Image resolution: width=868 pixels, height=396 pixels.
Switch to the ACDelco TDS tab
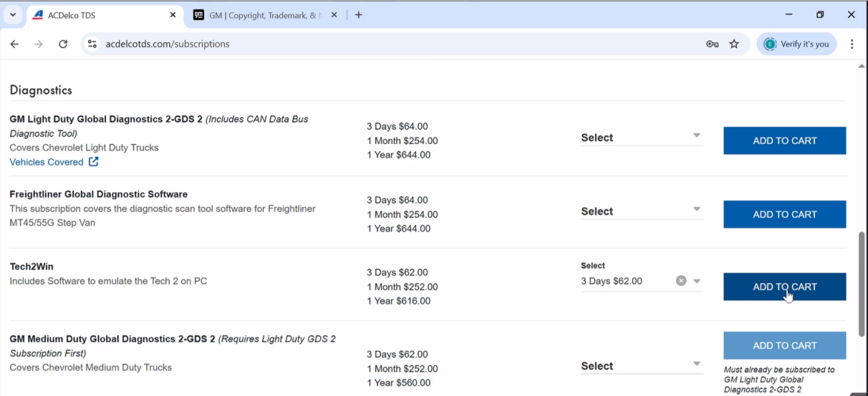(x=96, y=14)
